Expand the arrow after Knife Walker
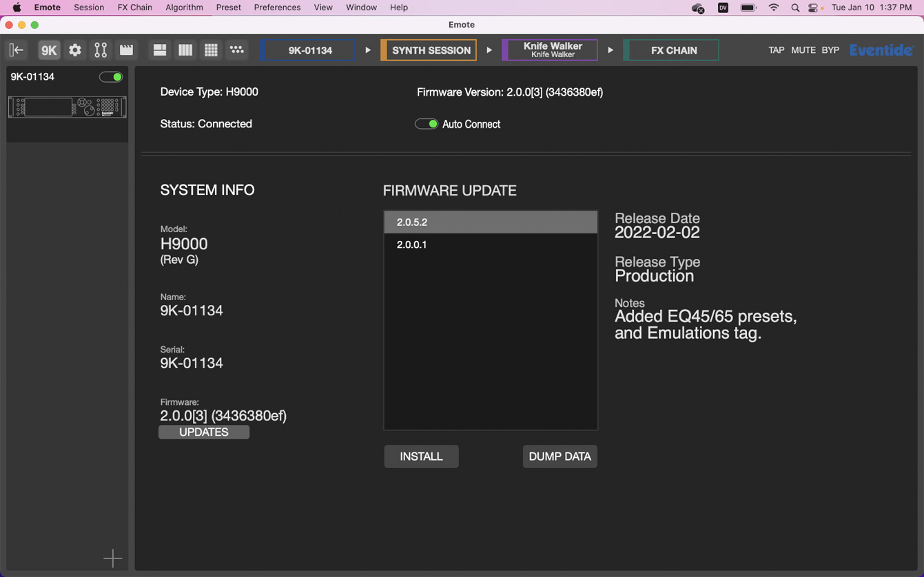This screenshot has height=577, width=924. point(610,50)
